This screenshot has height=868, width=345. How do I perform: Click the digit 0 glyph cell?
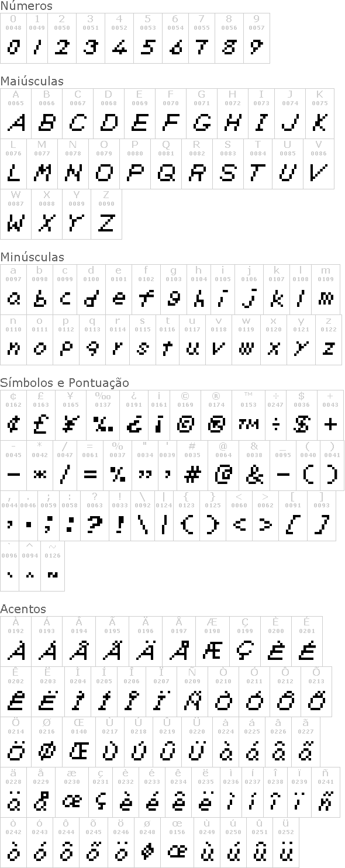coord(13,38)
